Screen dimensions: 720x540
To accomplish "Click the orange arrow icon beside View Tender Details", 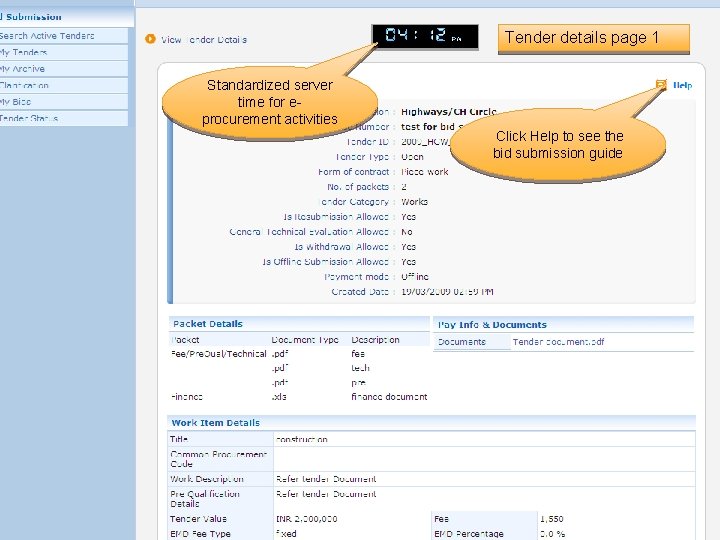I will pos(150,39).
